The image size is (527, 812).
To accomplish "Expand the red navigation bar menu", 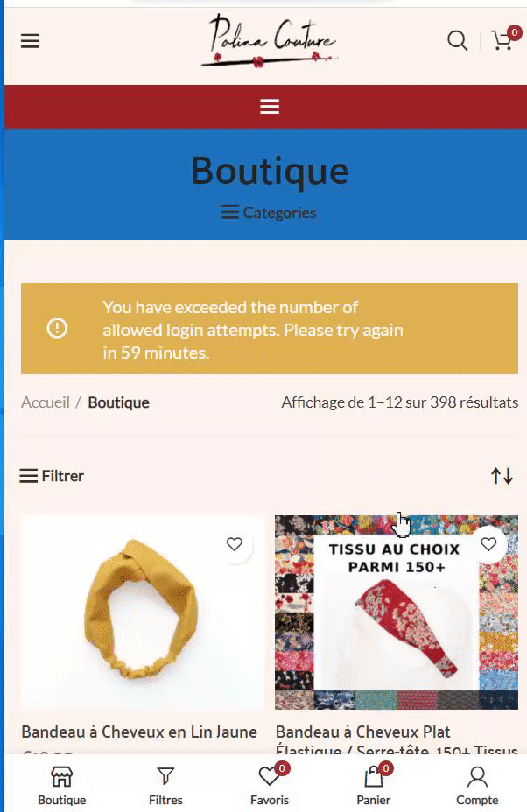I will pos(270,107).
